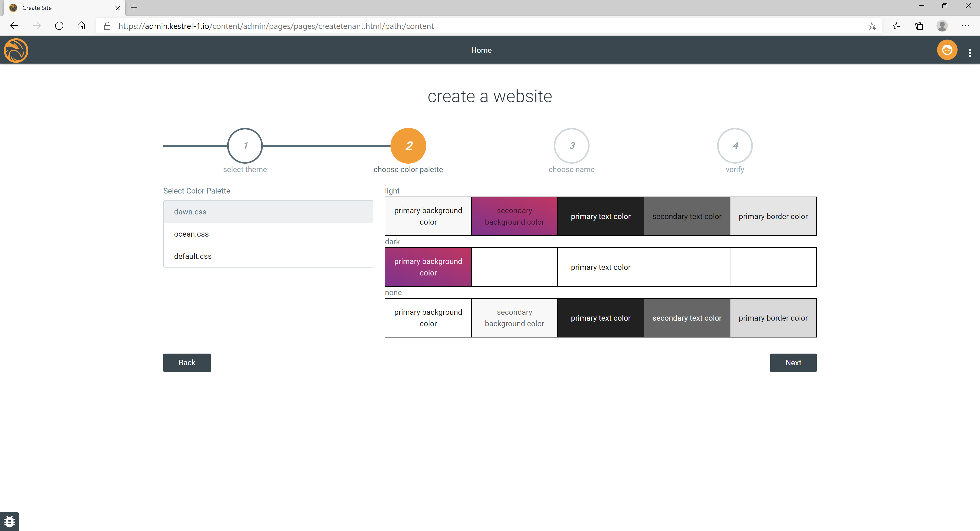Refresh the page using reload icon
Screen dimensions: 980x531
59,26
